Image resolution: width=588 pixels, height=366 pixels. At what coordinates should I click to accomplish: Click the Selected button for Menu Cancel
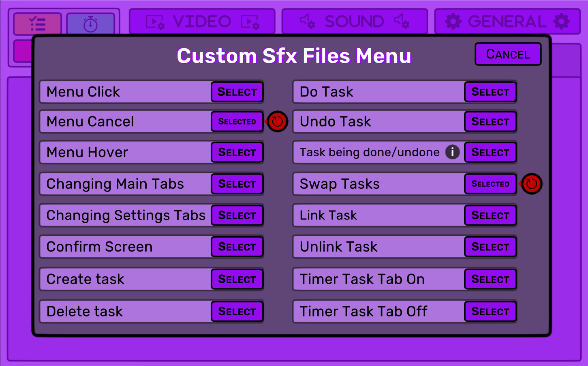click(237, 121)
